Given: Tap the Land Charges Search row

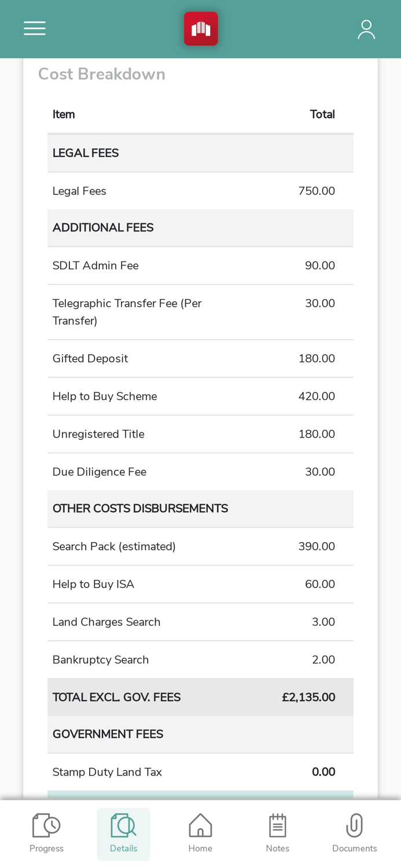Looking at the screenshot, I should (x=200, y=622).
